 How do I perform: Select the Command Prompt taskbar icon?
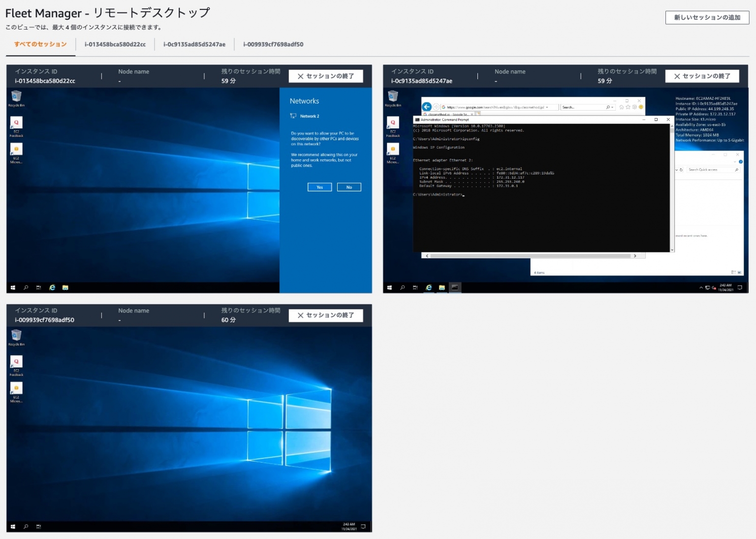(x=455, y=287)
